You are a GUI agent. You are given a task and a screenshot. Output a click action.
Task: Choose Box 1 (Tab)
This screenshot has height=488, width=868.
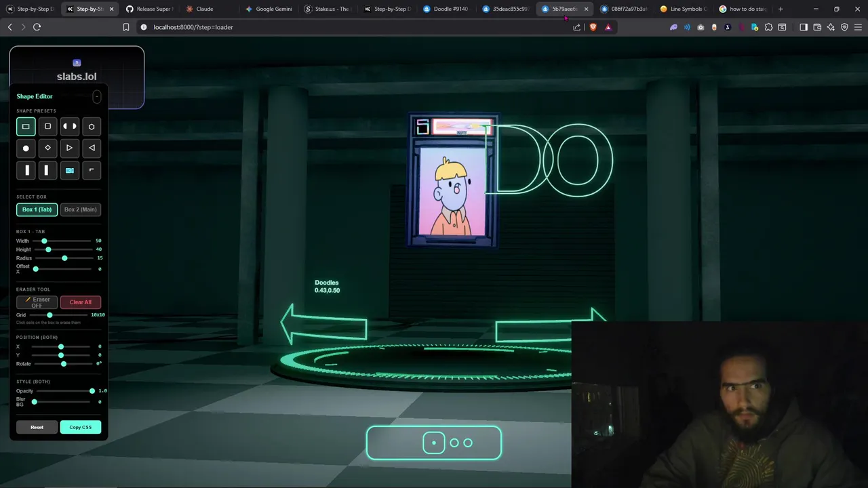click(x=37, y=209)
